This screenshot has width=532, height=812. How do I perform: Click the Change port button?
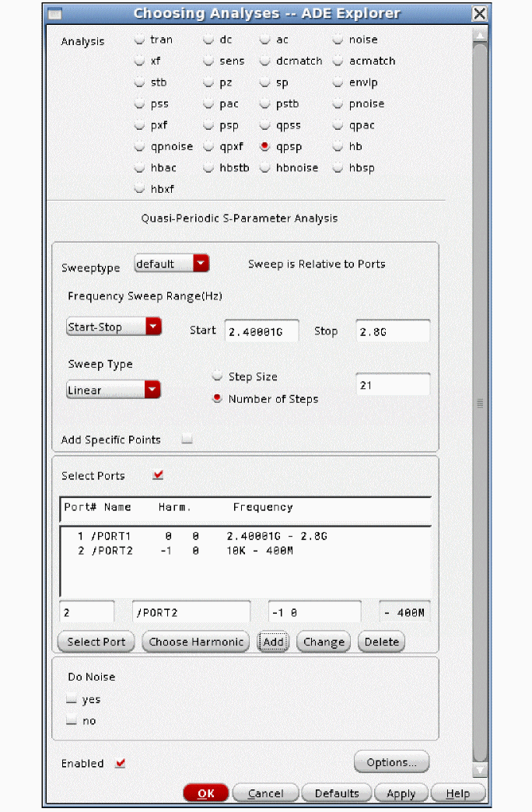(324, 642)
